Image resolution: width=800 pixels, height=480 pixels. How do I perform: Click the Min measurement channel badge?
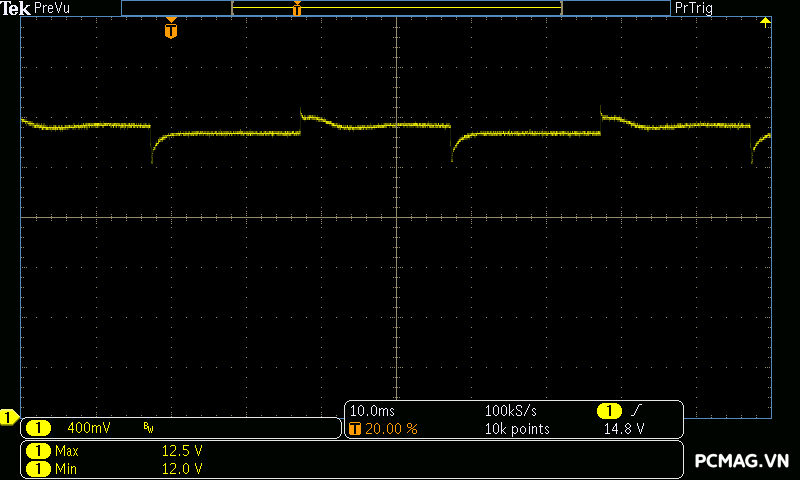(x=38, y=468)
